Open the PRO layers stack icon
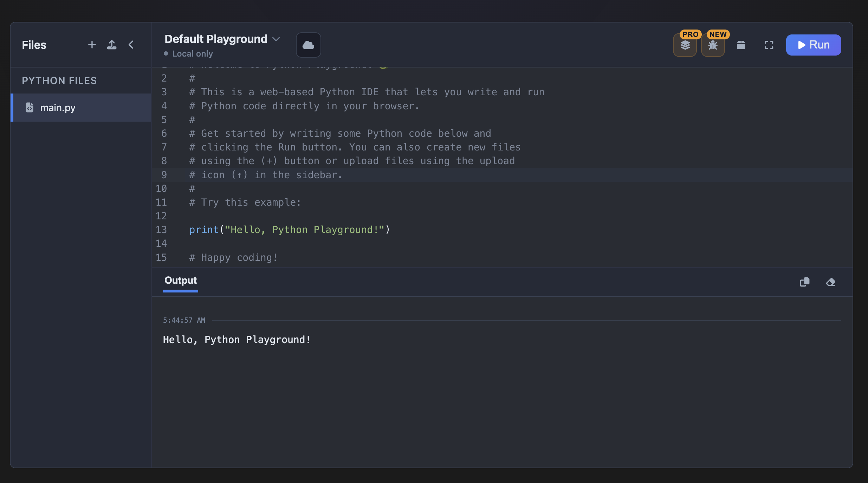This screenshot has height=483, width=868. click(x=685, y=45)
